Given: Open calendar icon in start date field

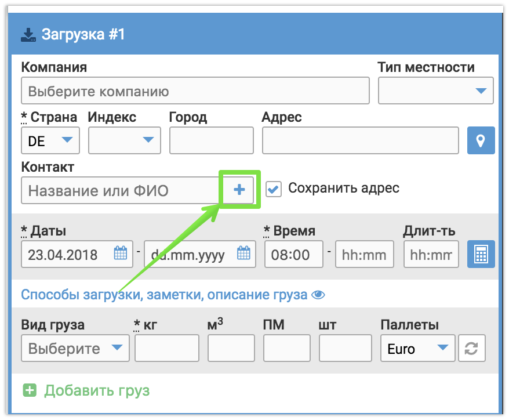Looking at the screenshot, I should 120,254.
